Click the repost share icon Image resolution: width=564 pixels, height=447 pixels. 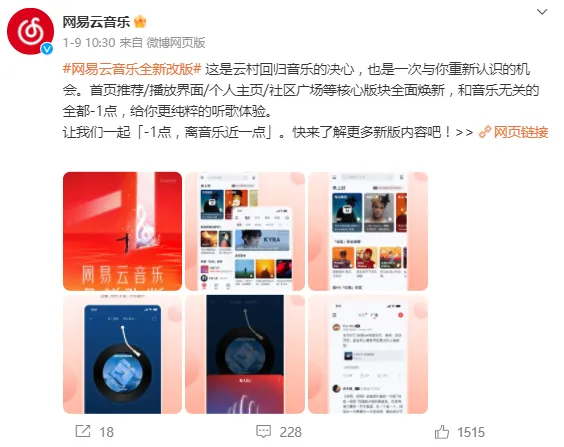pos(83,431)
